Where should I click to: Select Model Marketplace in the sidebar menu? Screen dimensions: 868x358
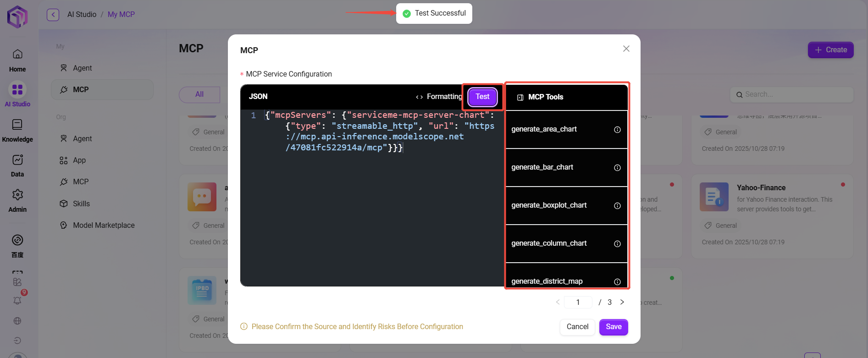103,226
